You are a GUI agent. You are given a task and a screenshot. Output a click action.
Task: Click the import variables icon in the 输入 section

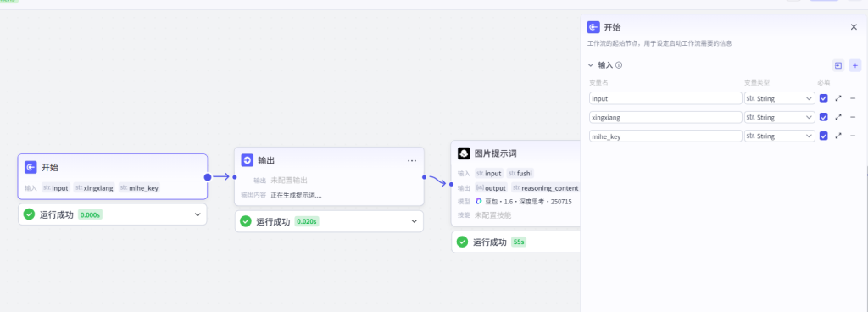click(838, 65)
